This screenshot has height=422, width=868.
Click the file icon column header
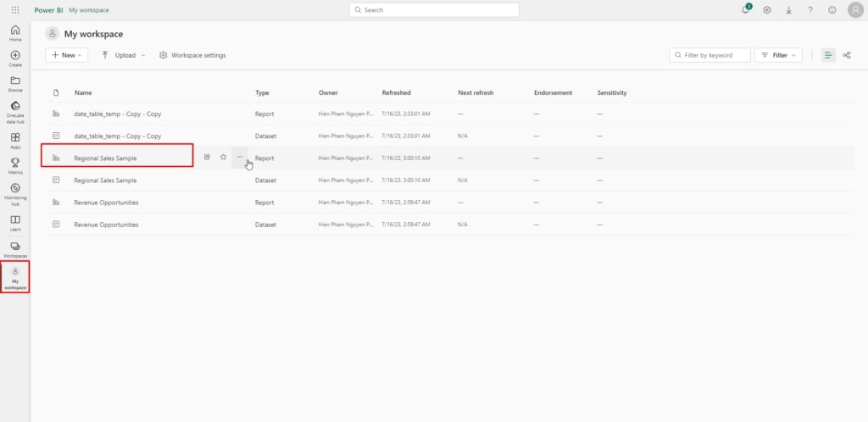pos(56,93)
